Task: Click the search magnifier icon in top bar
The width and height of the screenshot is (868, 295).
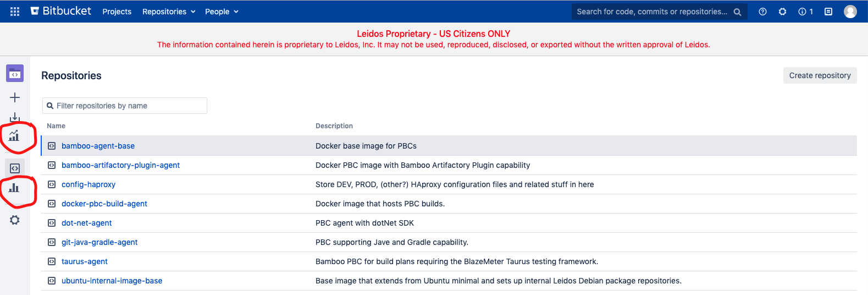Action: (737, 12)
